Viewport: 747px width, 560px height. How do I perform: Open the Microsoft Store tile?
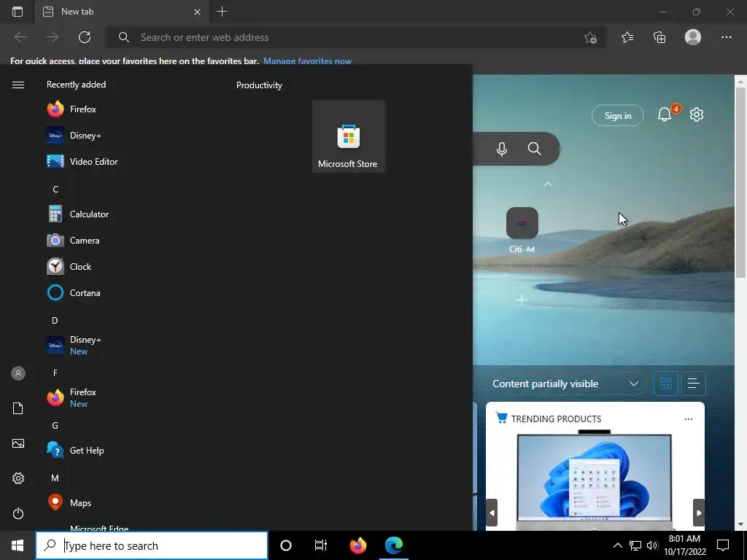348,136
